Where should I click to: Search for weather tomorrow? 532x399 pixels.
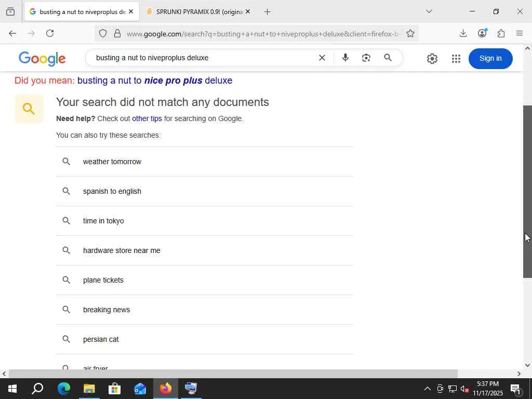tap(205, 162)
